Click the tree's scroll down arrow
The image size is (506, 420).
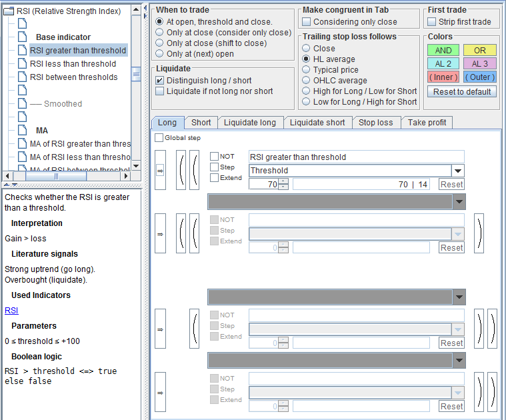(136, 166)
